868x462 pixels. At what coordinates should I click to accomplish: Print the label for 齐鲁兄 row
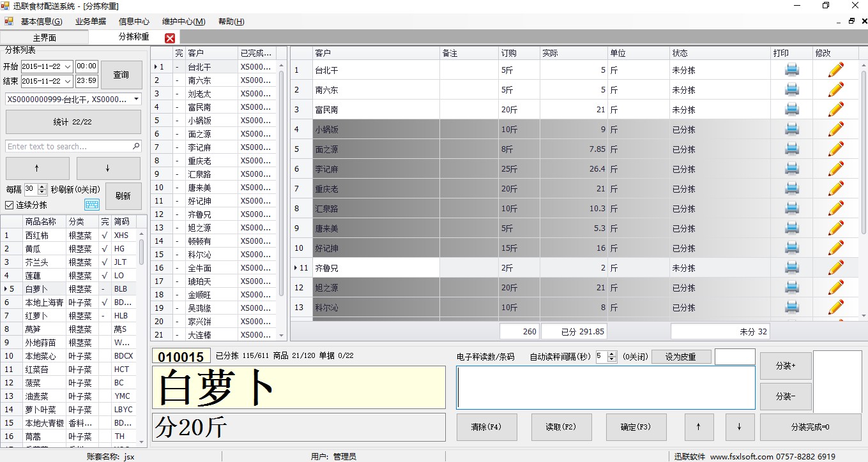(792, 268)
